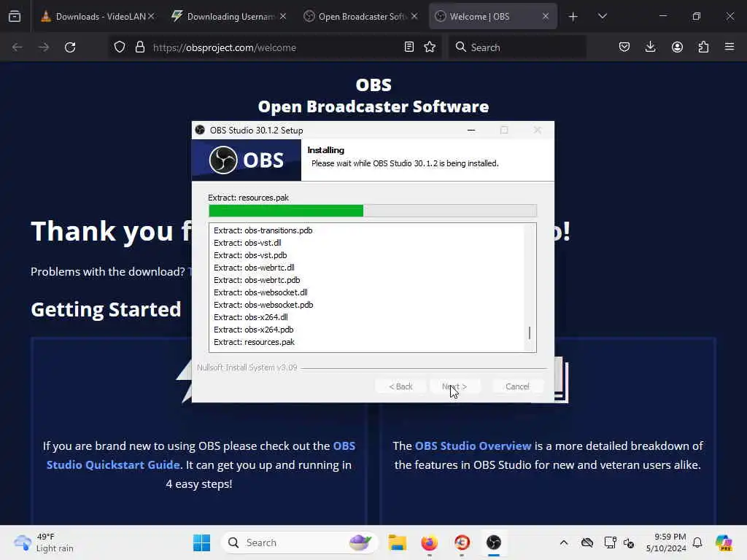Minimize the OBS Studio Setup window

click(x=471, y=130)
